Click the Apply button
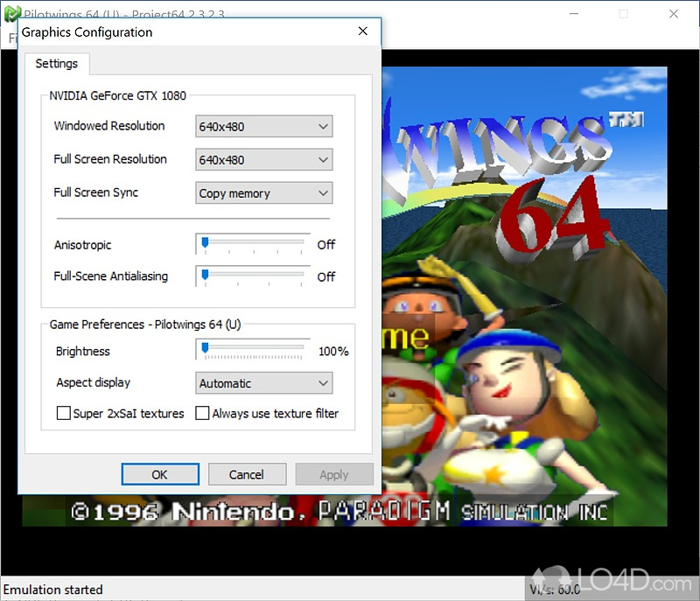The width and height of the screenshot is (700, 601). pos(333,474)
